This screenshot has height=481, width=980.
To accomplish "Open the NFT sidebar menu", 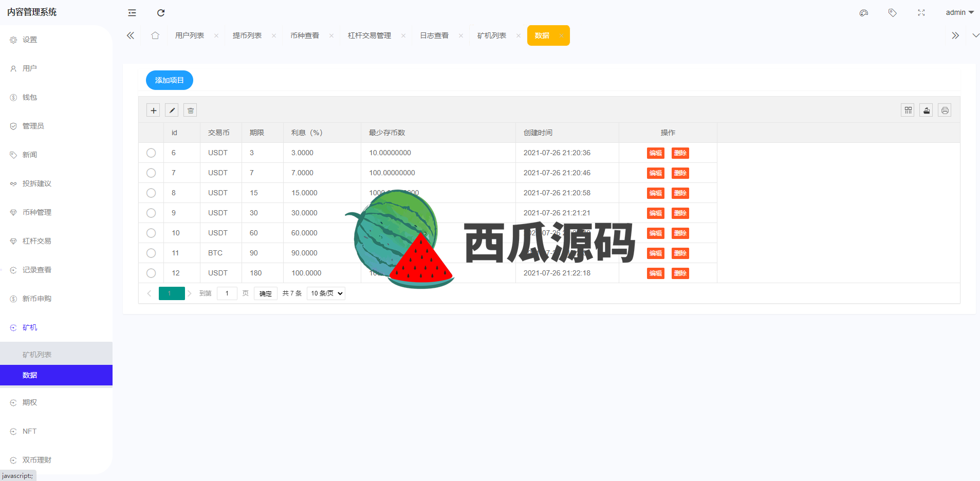I will (x=56, y=431).
